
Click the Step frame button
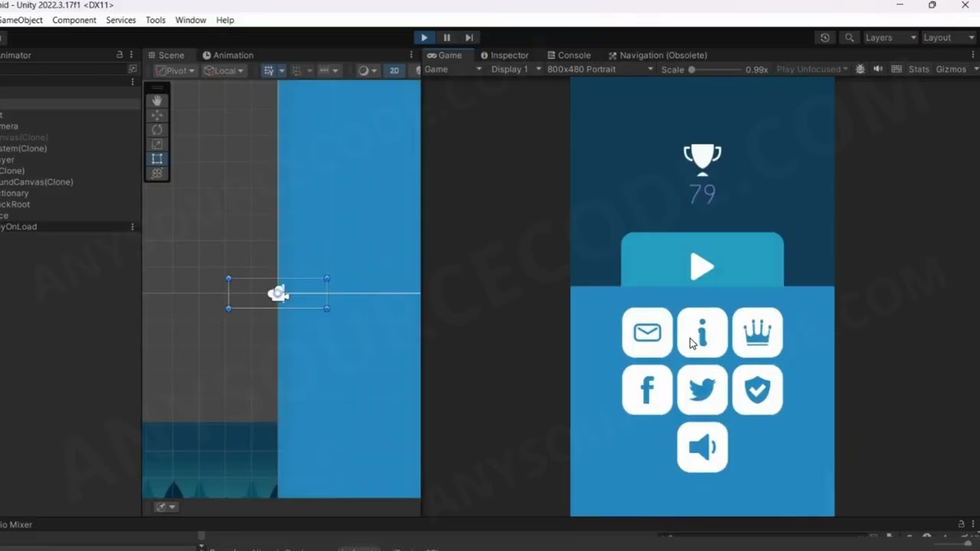469,37
